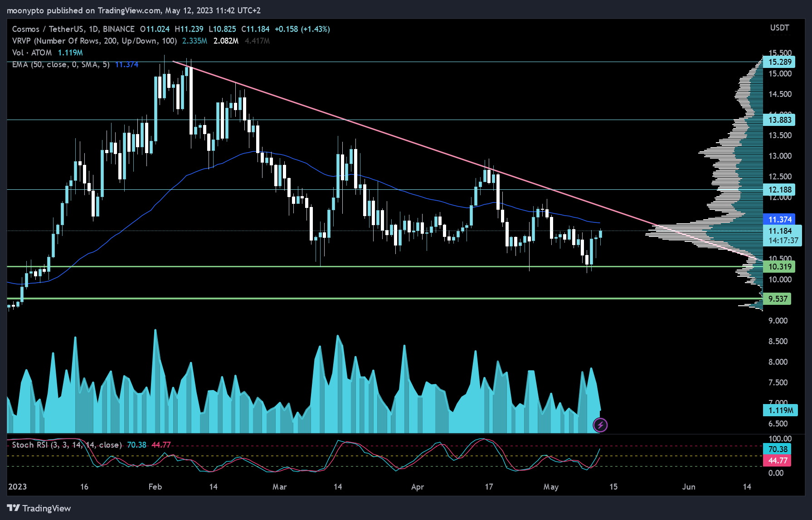Click the purple lightning bolt replay icon
This screenshot has width=812, height=520.
[x=600, y=425]
